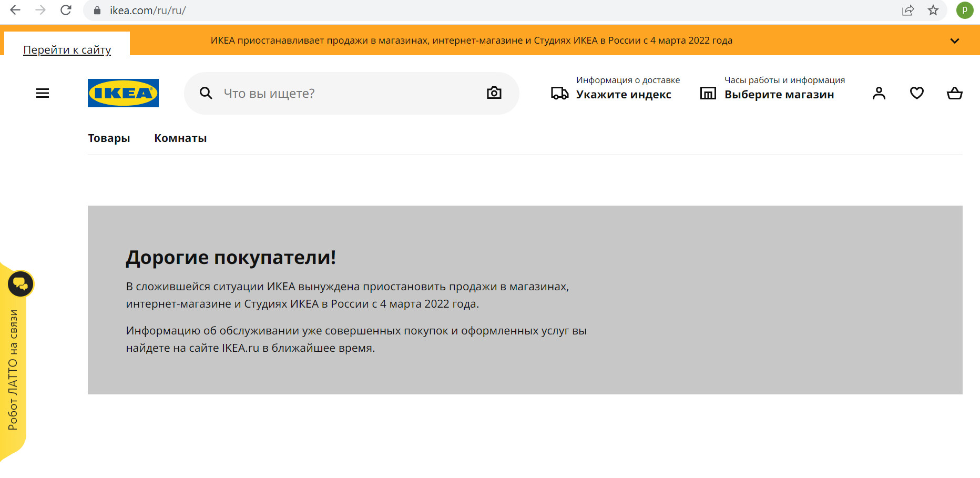Image resolution: width=980 pixels, height=478 pixels.
Task: Reload the page
Action: (x=66, y=10)
